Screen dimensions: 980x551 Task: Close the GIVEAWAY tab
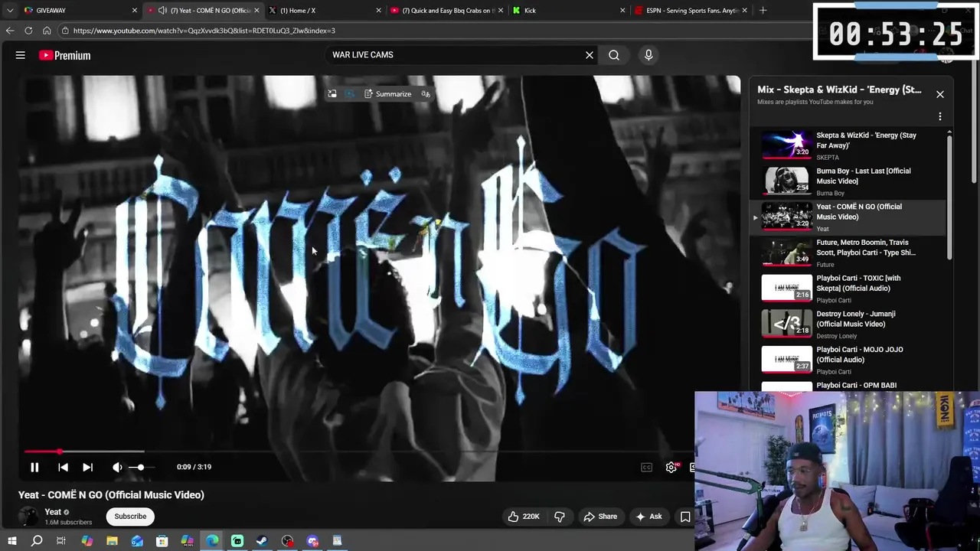pyautogui.click(x=135, y=11)
